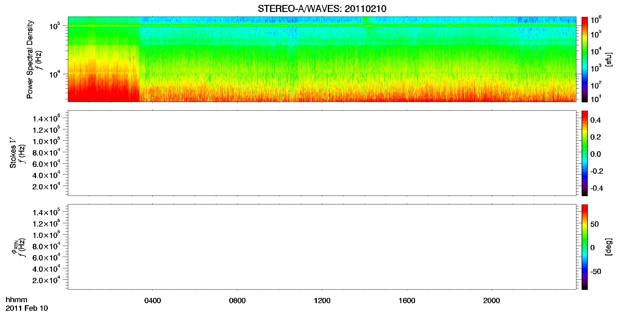Click the Stokes V axis label
This screenshot has height=332, width=644.
[x=13, y=153]
